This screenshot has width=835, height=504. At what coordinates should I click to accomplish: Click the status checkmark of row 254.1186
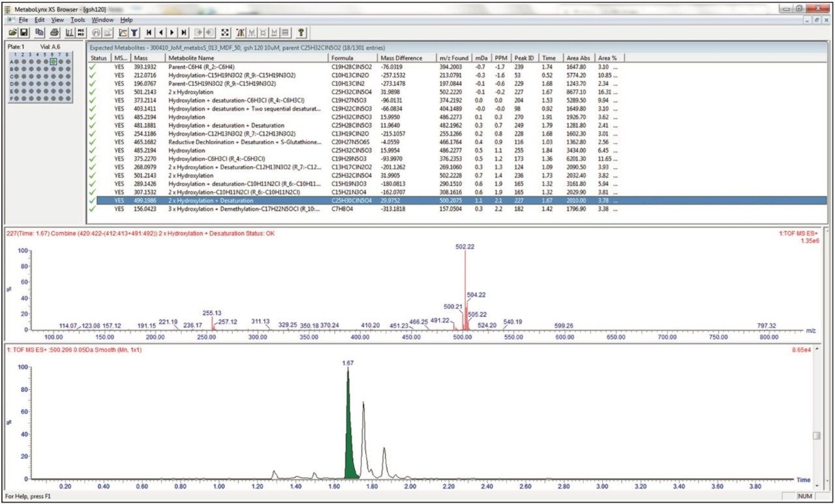click(93, 134)
